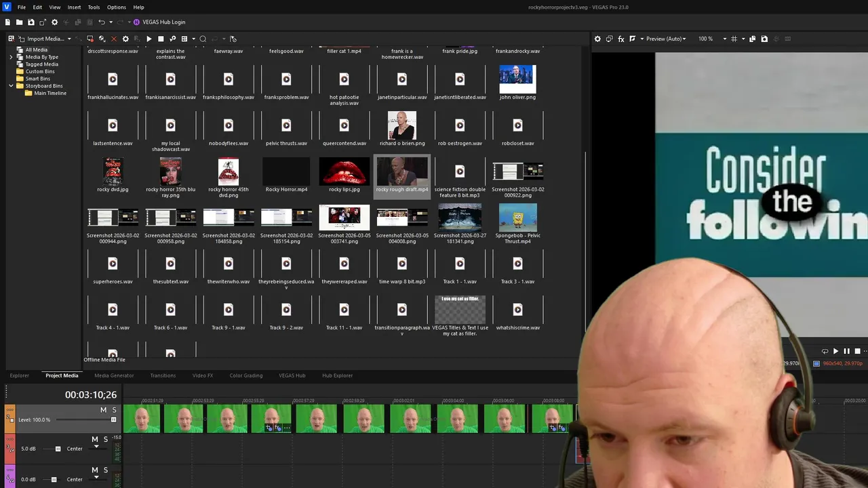This screenshot has height=488, width=868.
Task: Select the Tagged Media bin
Action: tap(41, 64)
